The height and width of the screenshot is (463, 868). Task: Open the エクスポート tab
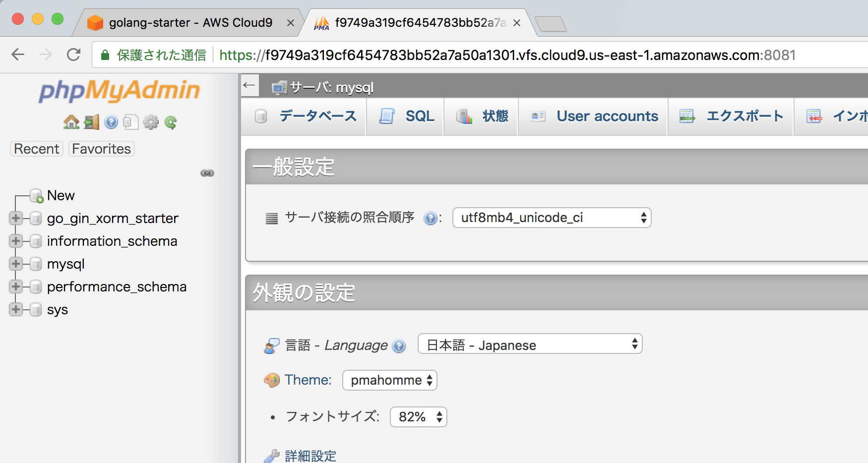point(731,116)
